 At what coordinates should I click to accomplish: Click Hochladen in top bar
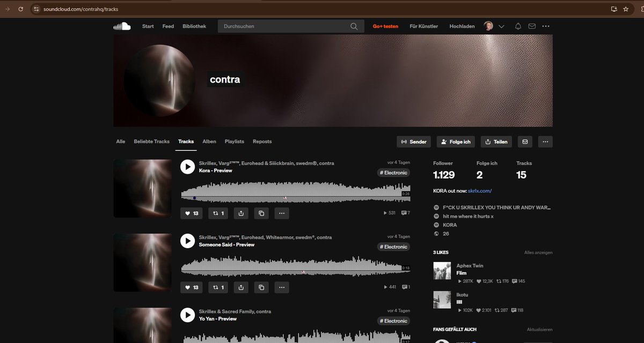coord(462,26)
